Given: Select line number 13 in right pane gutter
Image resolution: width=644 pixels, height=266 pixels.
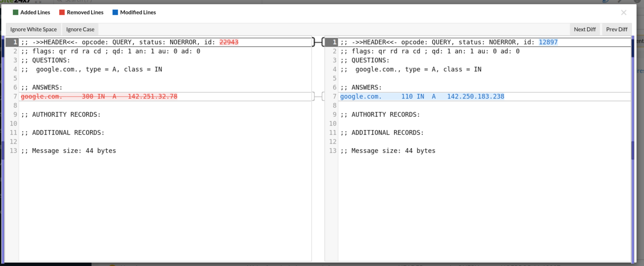Looking at the screenshot, I should (333, 151).
